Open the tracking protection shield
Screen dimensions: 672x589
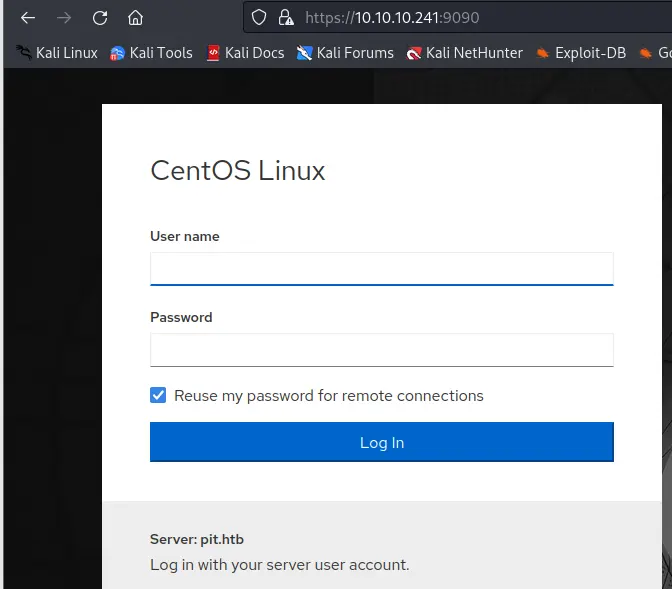coord(259,17)
